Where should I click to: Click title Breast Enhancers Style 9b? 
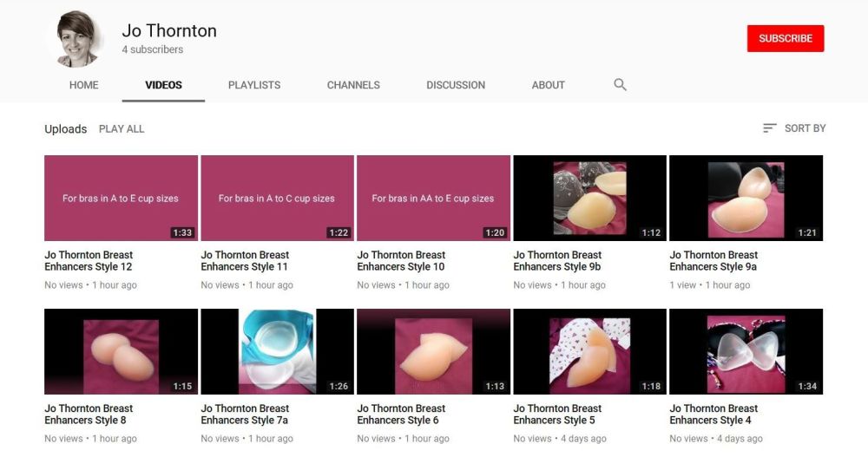[557, 261]
